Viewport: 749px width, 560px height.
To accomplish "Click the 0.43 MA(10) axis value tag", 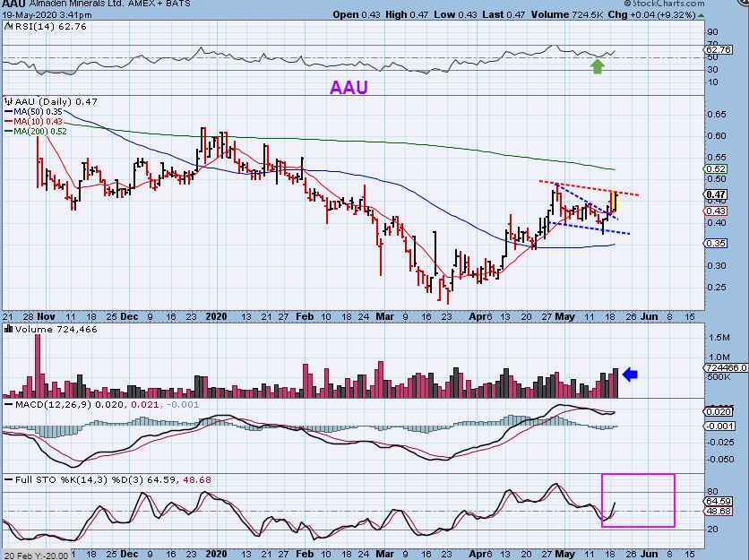I will (716, 211).
